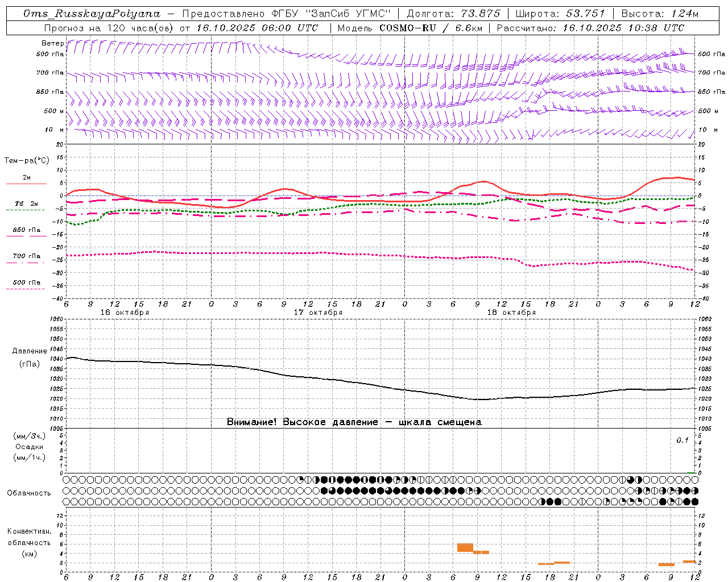Image resolution: width=728 pixels, height=582 pixels.
Task: Click the Тем-ра(°C) temperature panel label
Action: [x=27, y=161]
